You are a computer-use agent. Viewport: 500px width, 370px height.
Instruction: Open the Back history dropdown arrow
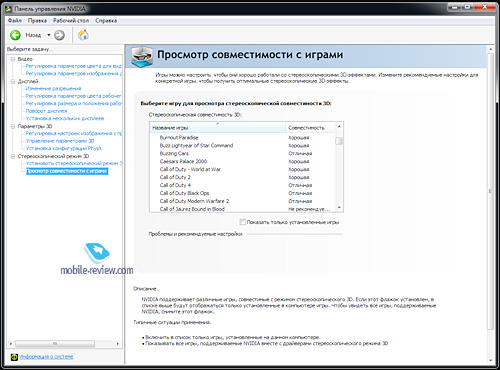[48, 35]
